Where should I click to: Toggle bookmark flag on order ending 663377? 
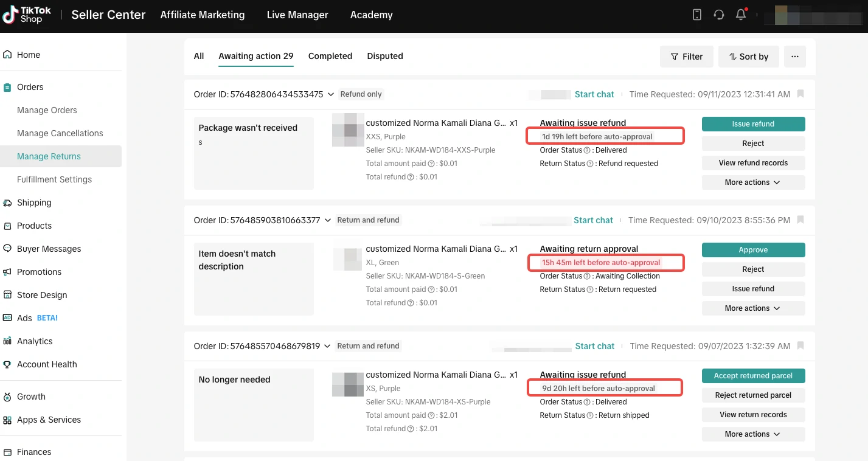pos(800,220)
